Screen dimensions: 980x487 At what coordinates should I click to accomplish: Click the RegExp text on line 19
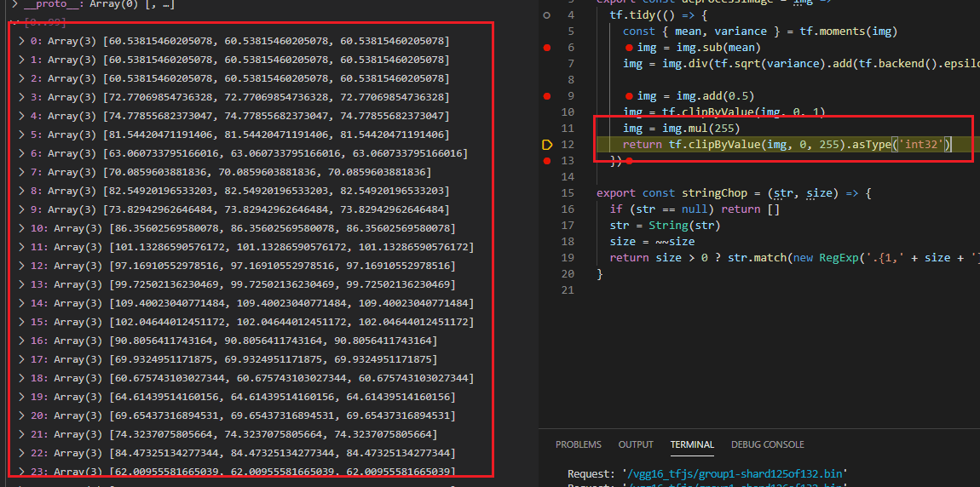(x=839, y=259)
